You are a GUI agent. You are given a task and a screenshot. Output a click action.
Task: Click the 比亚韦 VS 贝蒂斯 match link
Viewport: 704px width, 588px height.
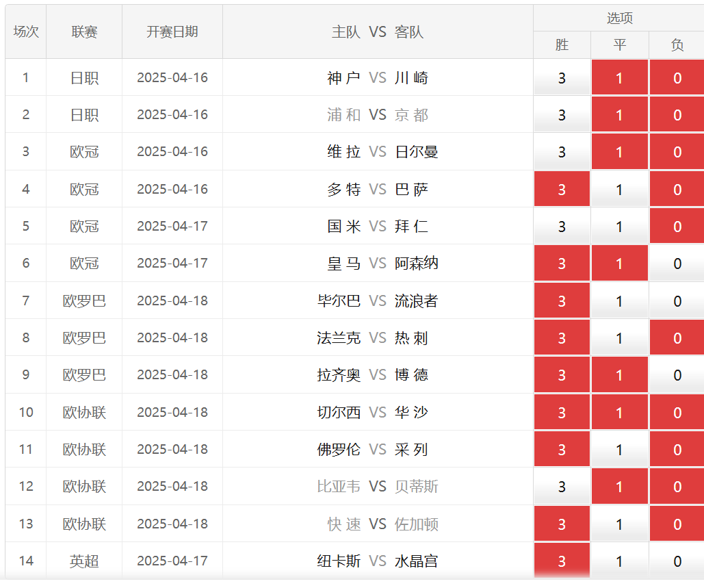378,486
